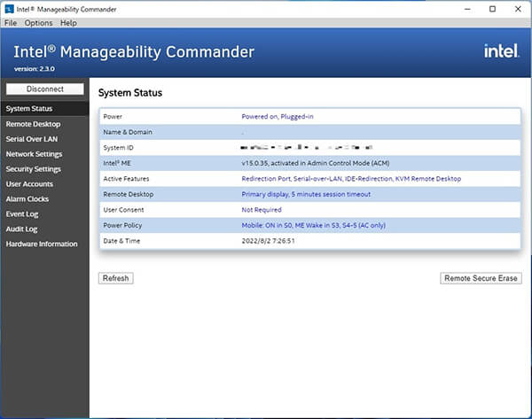
Task: View Alarm Clocks in sidebar
Action: point(28,199)
